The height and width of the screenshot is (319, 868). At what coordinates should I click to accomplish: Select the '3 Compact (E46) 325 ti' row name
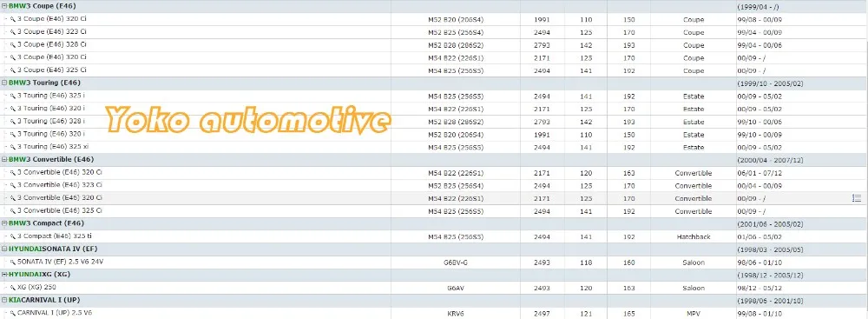click(55, 236)
